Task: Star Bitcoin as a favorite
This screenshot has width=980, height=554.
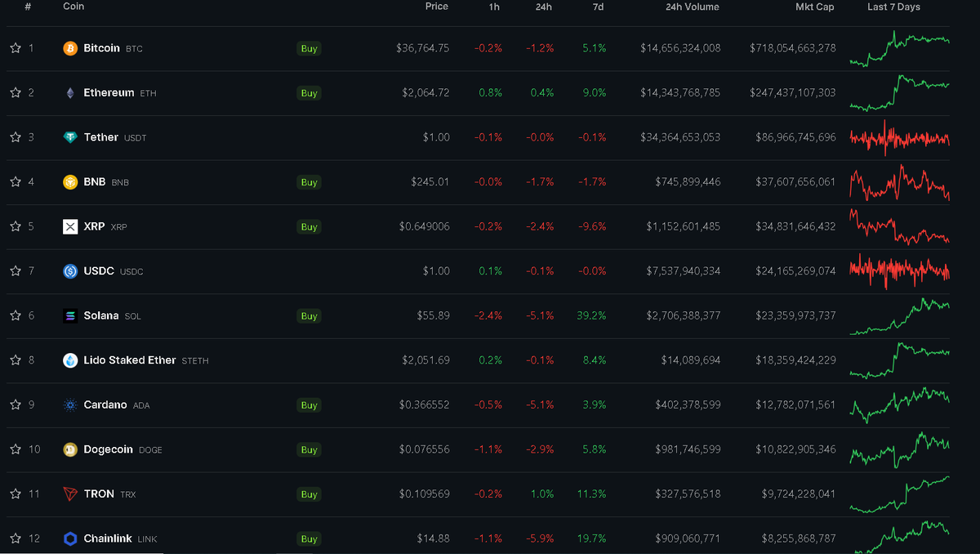Action: (x=15, y=48)
